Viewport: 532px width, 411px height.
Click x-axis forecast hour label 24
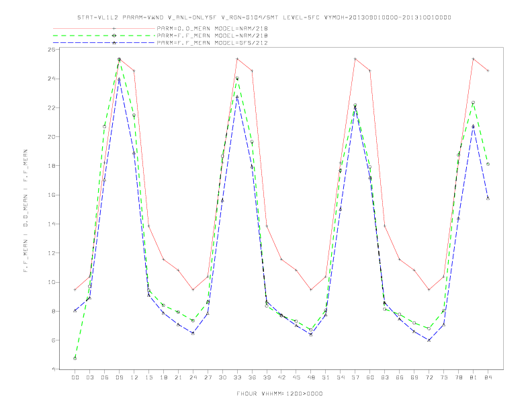click(x=193, y=377)
